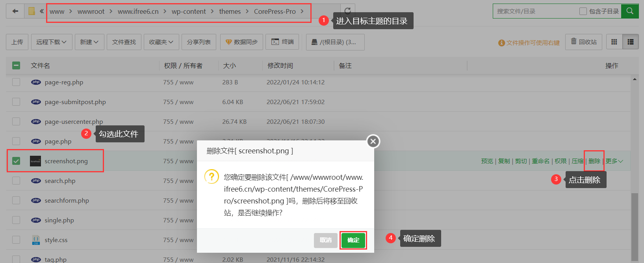Click the green search magnifier button
This screenshot has height=263, width=644.
630,11
